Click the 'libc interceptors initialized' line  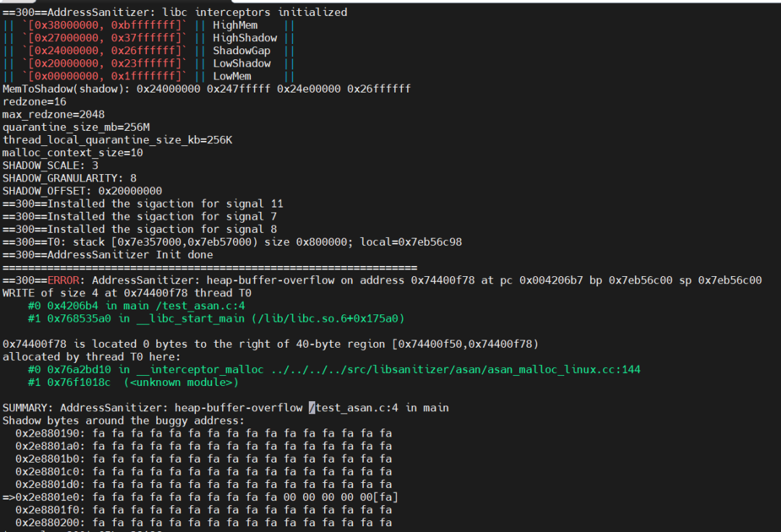pyautogui.click(x=175, y=12)
